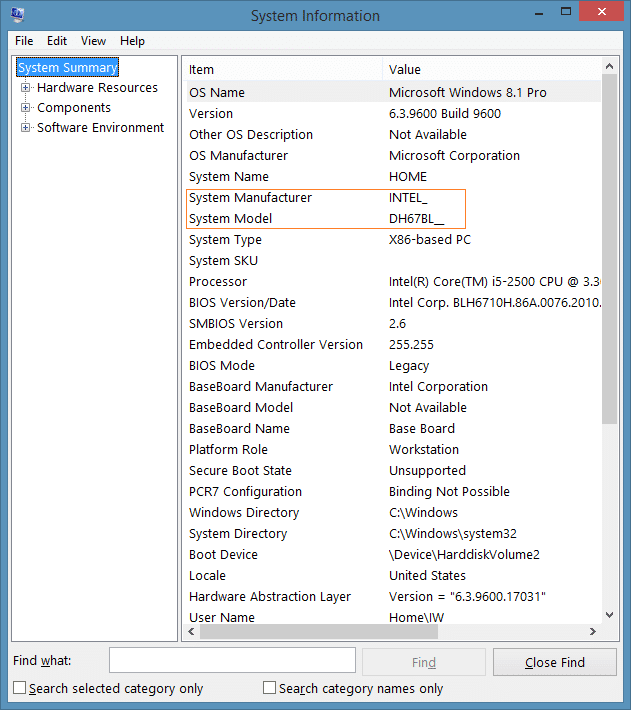Expand the Components tree node
631x710 pixels.
coord(25,107)
